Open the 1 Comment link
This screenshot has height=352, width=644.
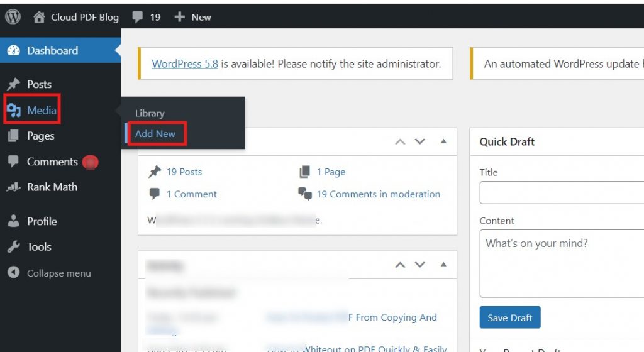point(191,194)
